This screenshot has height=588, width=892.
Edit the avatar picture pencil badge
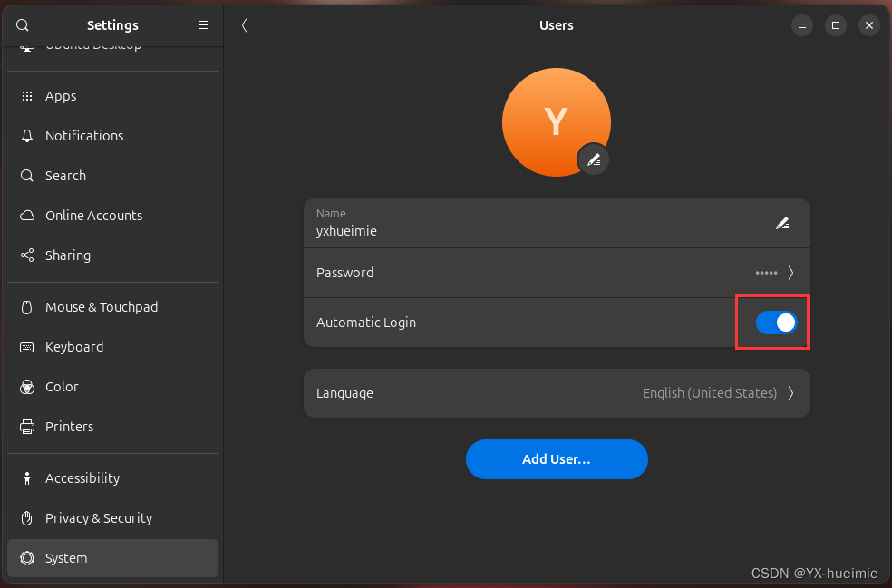594,159
